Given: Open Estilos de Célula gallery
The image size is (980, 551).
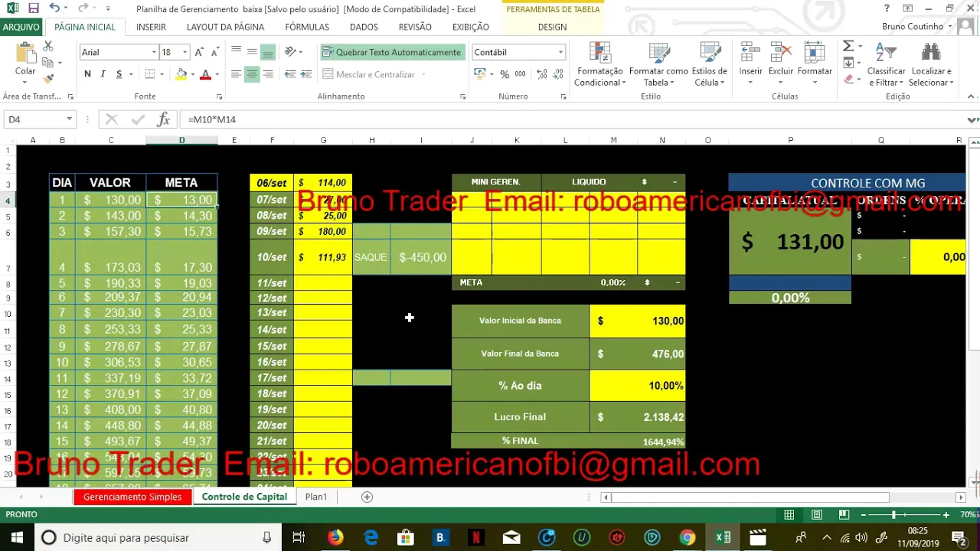Looking at the screenshot, I should tap(710, 65).
